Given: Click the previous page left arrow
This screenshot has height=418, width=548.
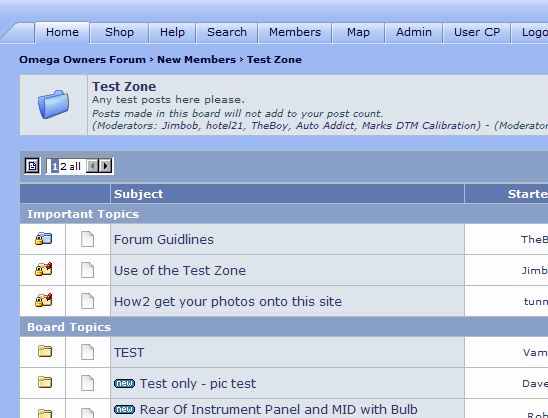Looking at the screenshot, I should pyautogui.click(x=92, y=166).
